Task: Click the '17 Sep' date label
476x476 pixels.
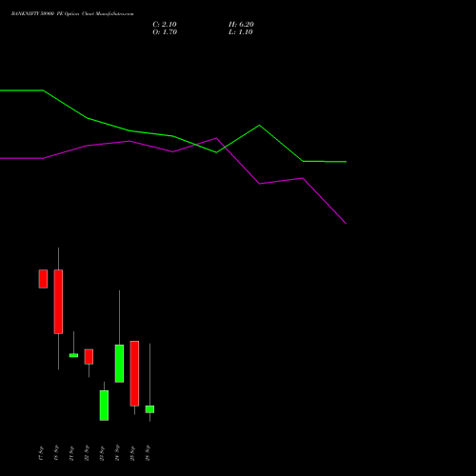Action: point(41,453)
